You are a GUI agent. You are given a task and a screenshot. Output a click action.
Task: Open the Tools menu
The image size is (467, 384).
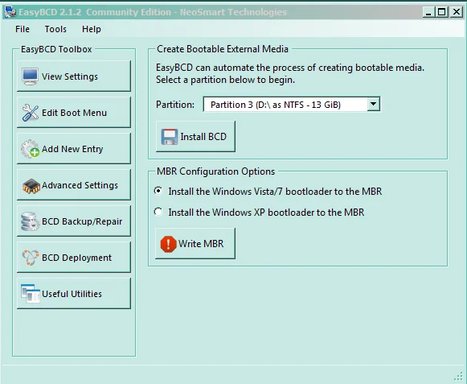click(55, 29)
